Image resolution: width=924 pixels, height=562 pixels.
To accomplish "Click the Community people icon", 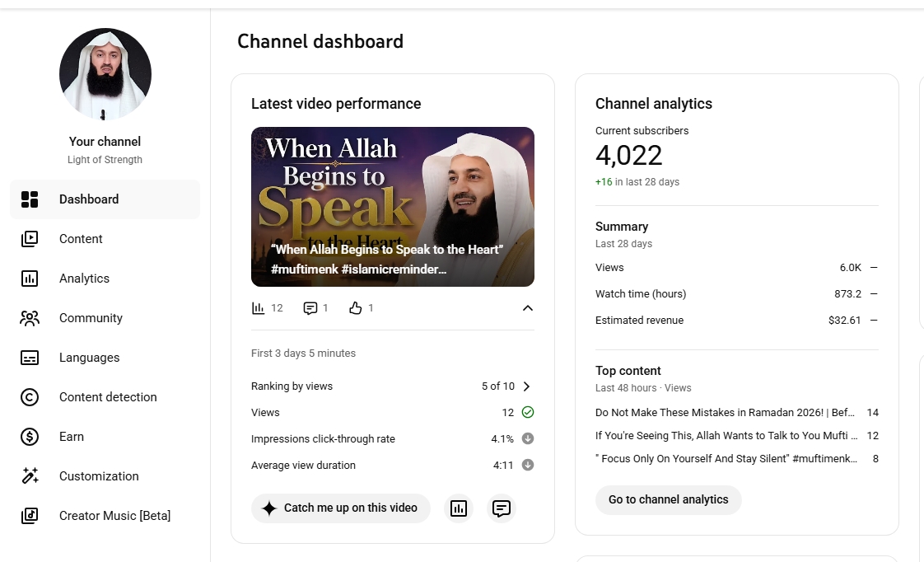I will 30,318.
